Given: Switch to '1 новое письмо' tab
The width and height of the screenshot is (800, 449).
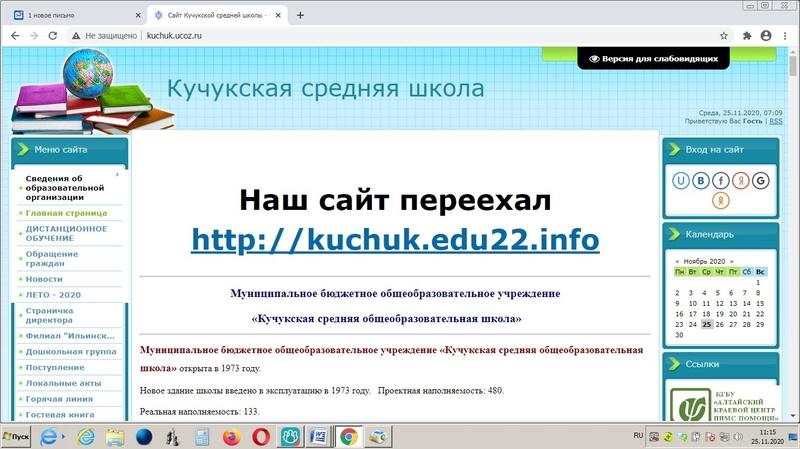Looking at the screenshot, I should tap(70, 15).
